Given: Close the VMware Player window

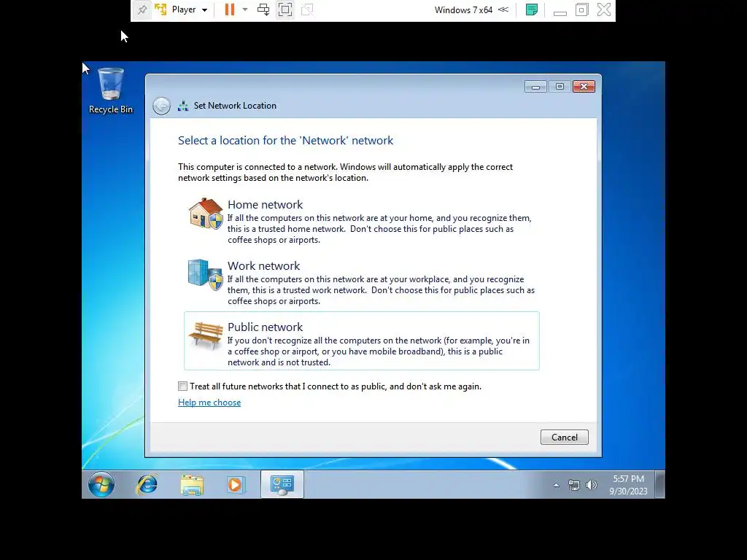Looking at the screenshot, I should point(603,9).
